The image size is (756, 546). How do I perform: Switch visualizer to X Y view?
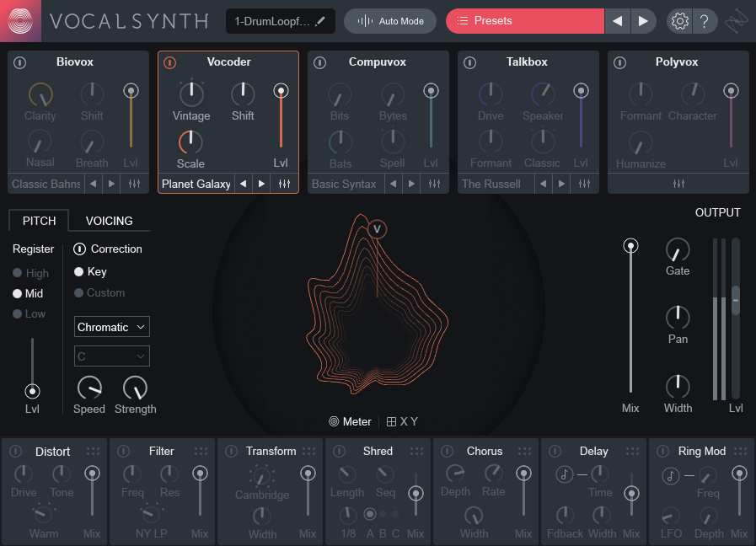coord(402,421)
